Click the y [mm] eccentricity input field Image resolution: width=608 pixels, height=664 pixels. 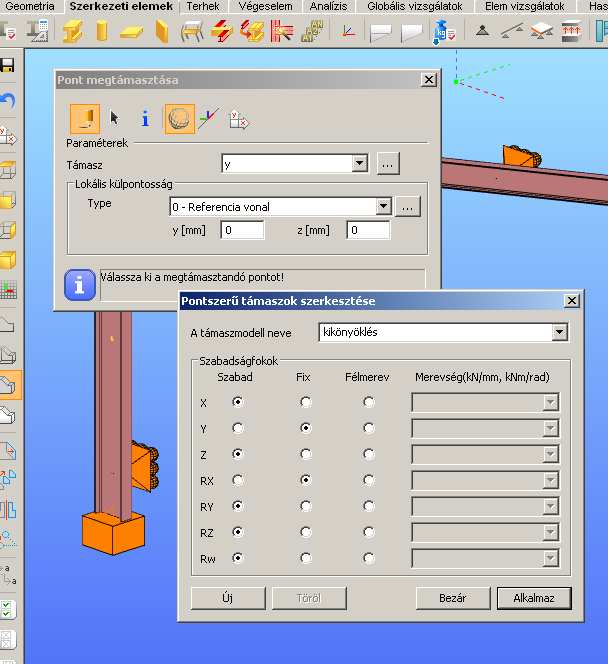[242, 230]
